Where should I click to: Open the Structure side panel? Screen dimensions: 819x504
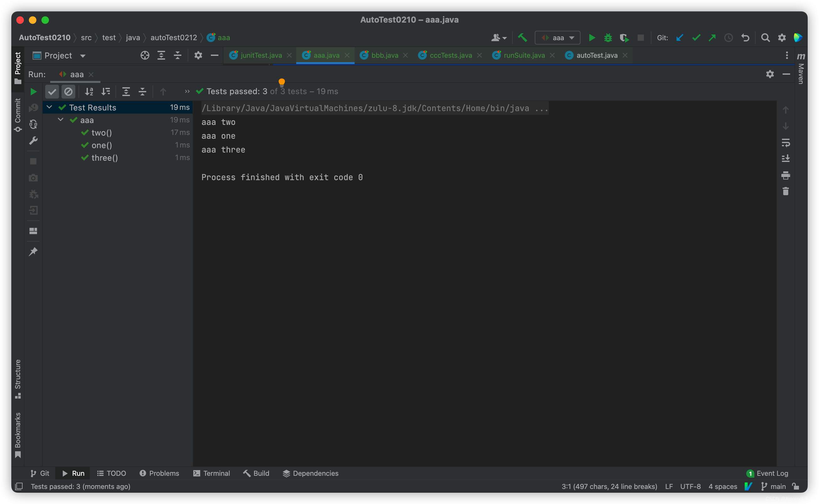pos(18,379)
